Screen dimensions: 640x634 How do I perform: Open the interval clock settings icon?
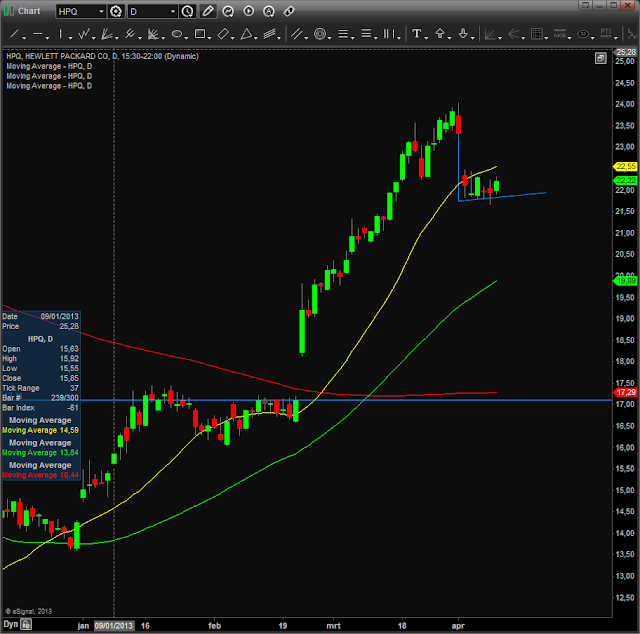click(x=187, y=11)
